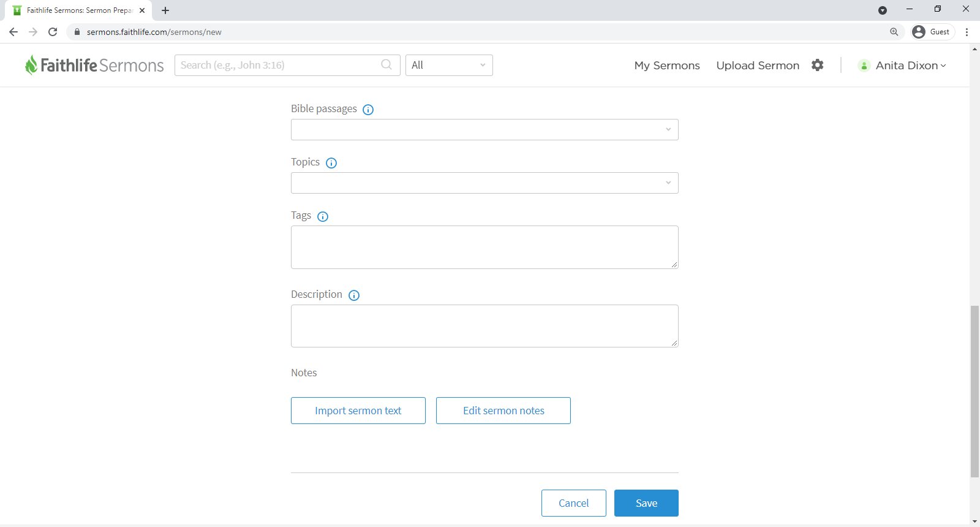Open the Guest profile button
Viewport: 980px width, 527px height.
point(932,32)
